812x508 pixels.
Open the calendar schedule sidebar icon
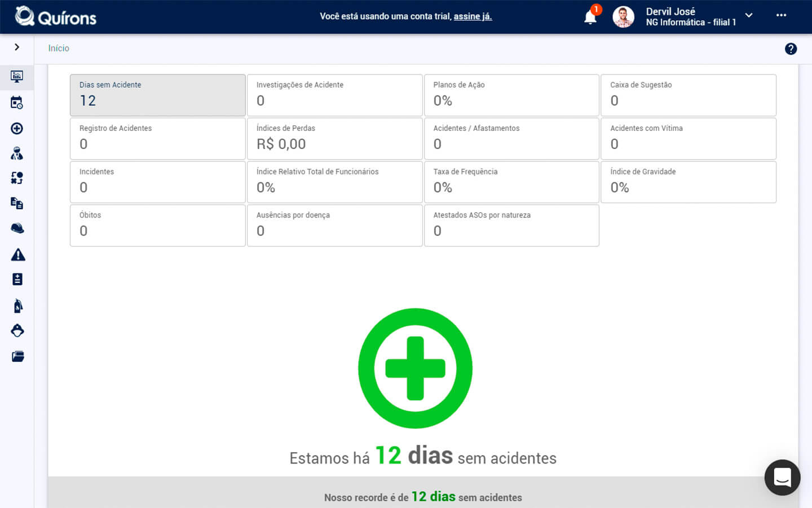coord(17,103)
